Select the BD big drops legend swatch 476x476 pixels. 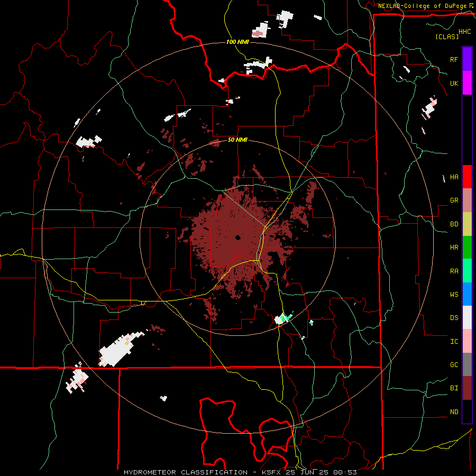[467, 224]
